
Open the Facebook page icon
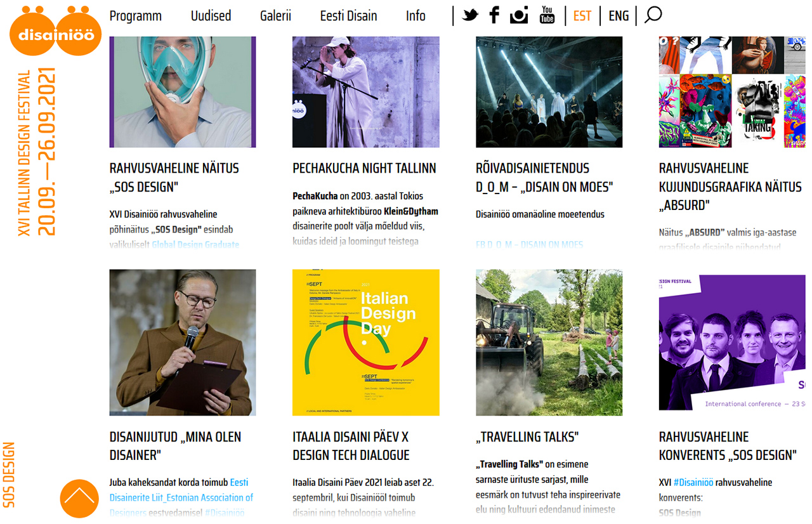(x=494, y=15)
